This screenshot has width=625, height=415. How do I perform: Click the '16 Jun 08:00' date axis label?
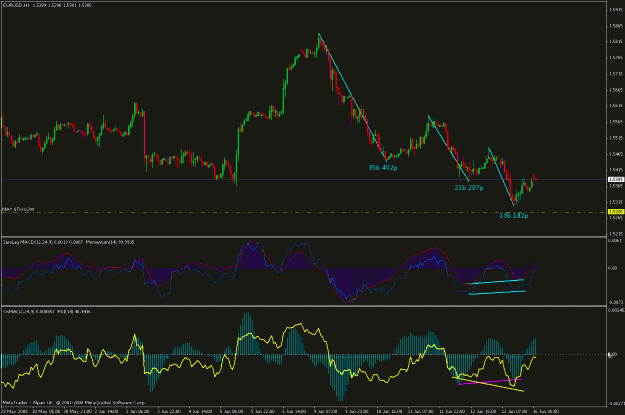(546, 411)
